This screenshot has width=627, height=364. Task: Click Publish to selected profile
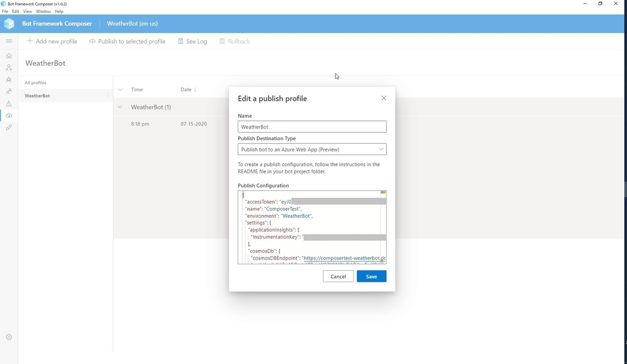[127, 41]
